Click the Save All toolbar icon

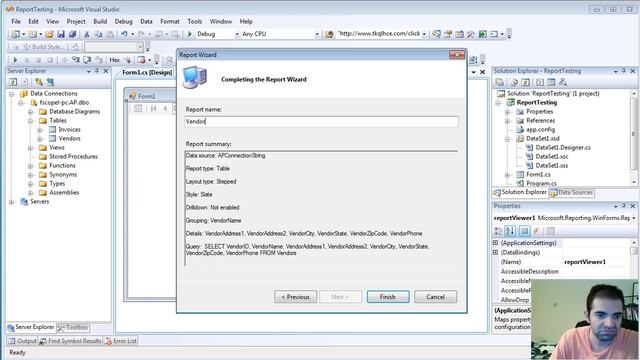72,34
